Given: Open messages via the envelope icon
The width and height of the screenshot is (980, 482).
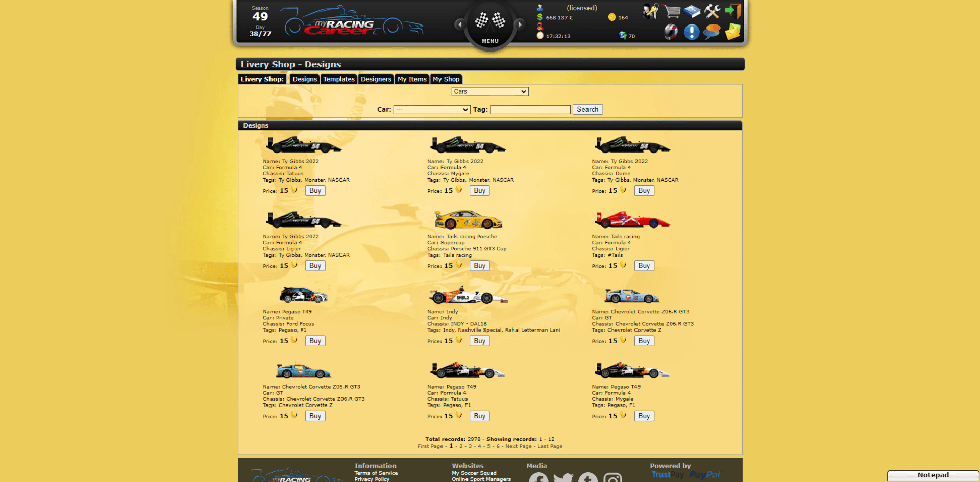Looking at the screenshot, I should 732,32.
